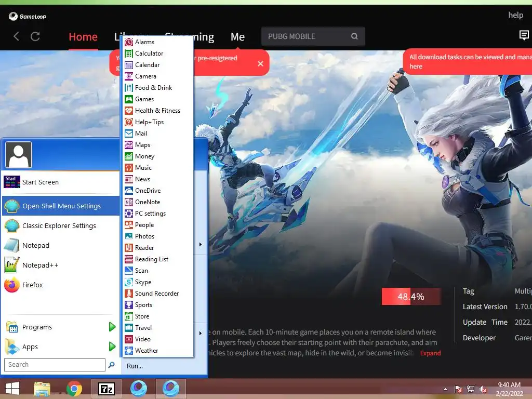Switch to GameLoop Home tab
Image resolution: width=532 pixels, height=399 pixels.
(83, 37)
